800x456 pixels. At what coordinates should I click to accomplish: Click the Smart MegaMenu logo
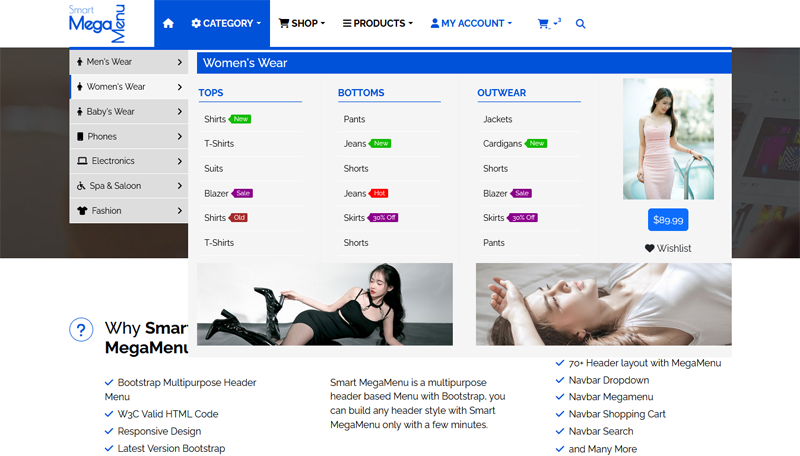(x=97, y=23)
